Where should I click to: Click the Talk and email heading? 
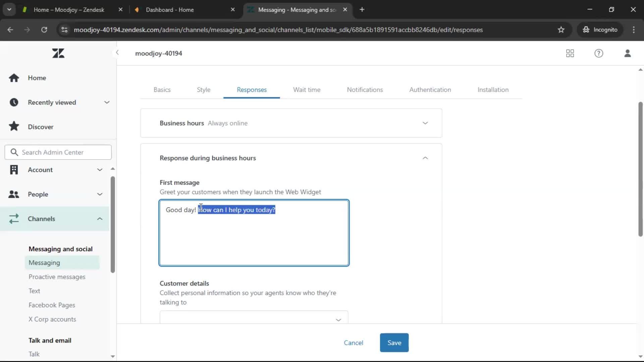[50, 340]
